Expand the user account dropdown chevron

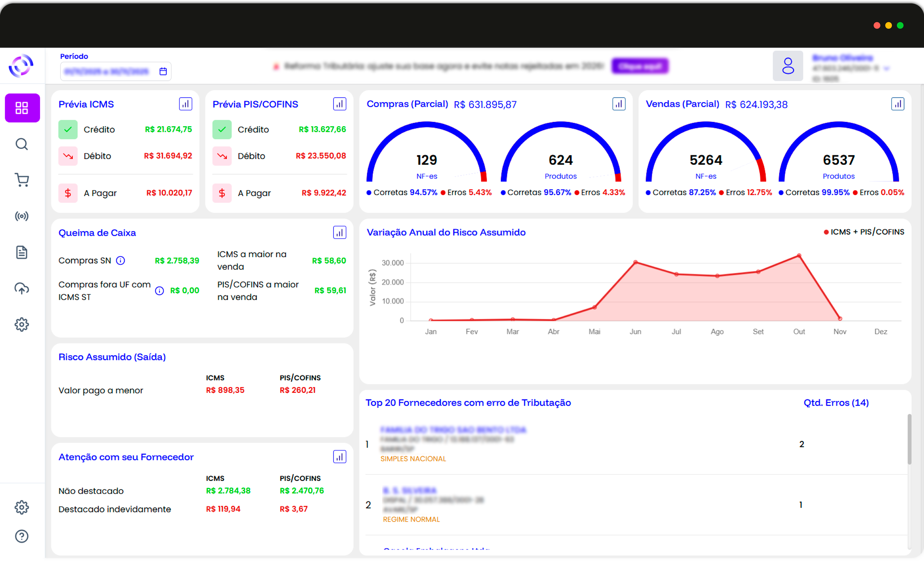click(x=887, y=69)
